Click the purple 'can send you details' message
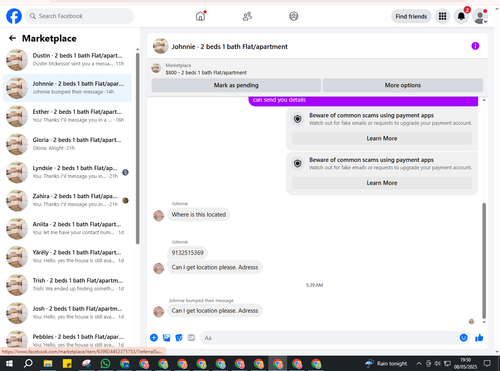This screenshot has height=371, width=500. pos(363,101)
